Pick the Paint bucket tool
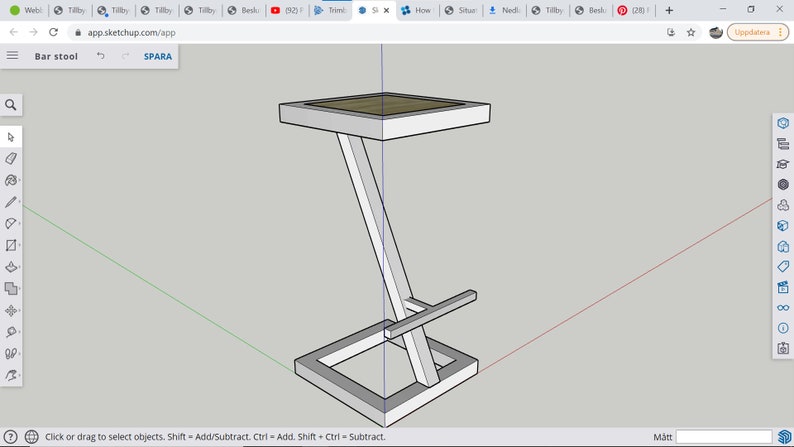This screenshot has height=447, width=794. (11, 180)
